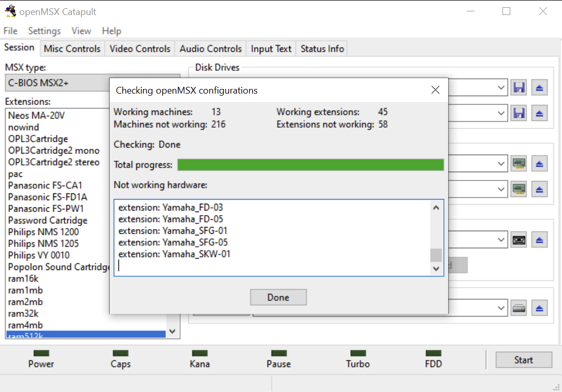562x392 pixels.
Task: Select ram2mb in the Extensions list
Action: [x=25, y=301]
